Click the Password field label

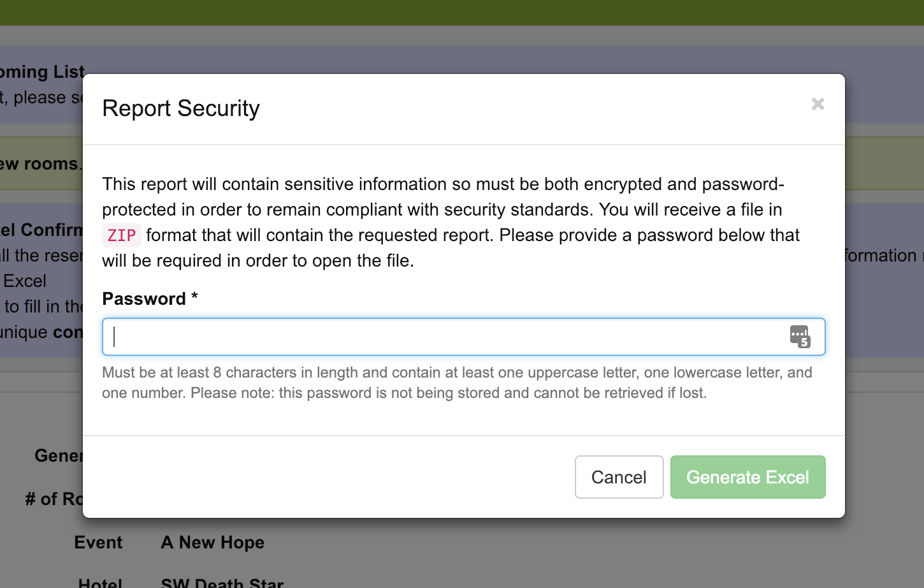(x=150, y=298)
